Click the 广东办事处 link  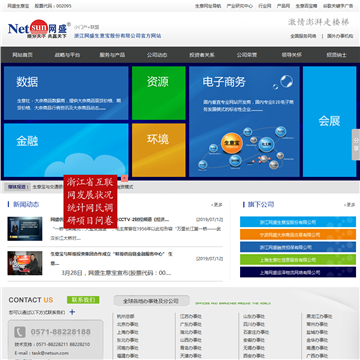click(x=191, y=324)
